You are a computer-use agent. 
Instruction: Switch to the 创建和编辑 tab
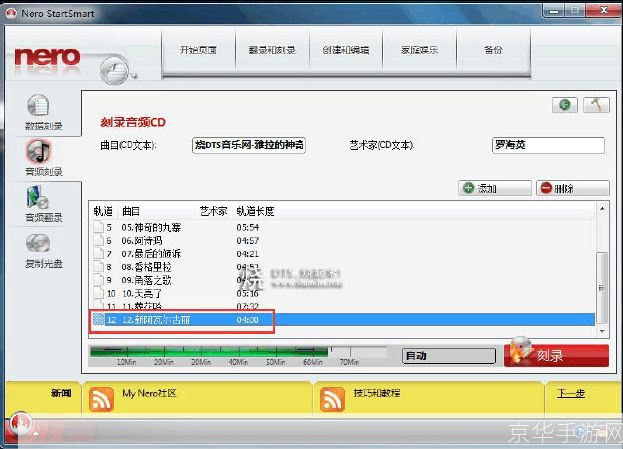click(x=346, y=50)
